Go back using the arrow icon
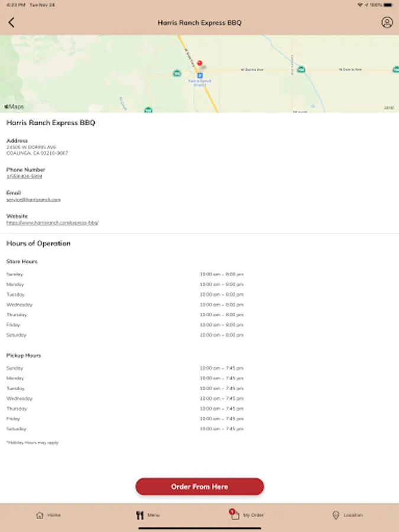 [x=11, y=22]
